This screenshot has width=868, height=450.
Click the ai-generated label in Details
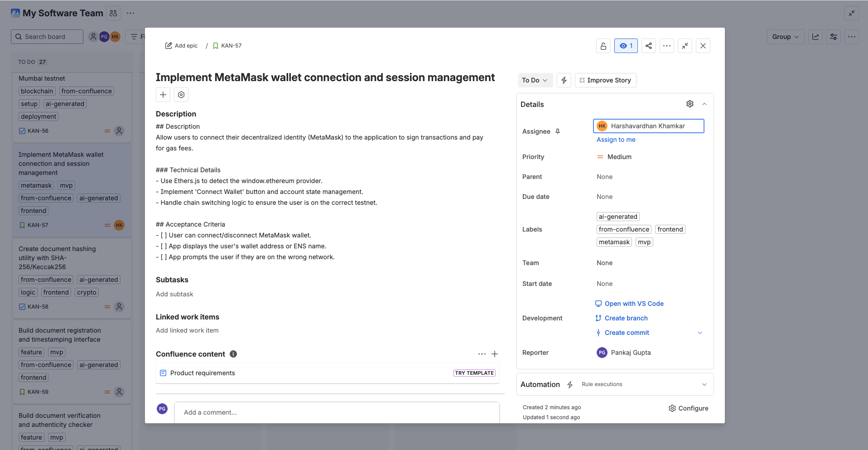click(x=618, y=217)
